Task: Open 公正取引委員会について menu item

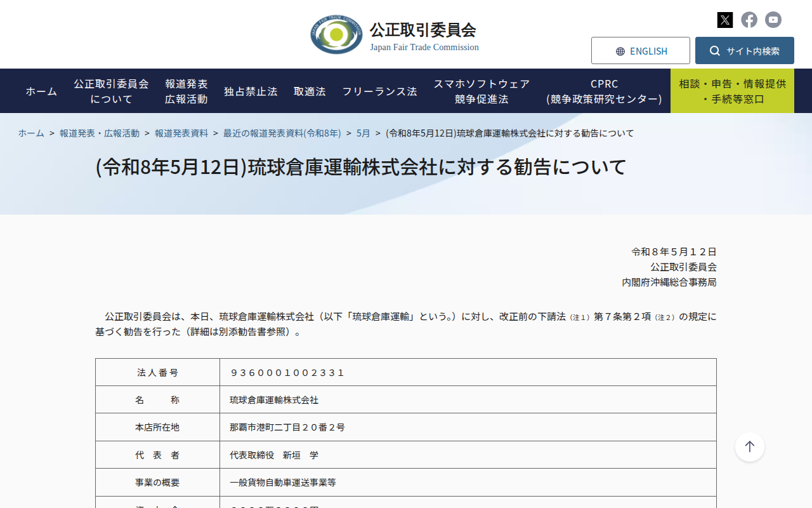Action: tap(111, 91)
